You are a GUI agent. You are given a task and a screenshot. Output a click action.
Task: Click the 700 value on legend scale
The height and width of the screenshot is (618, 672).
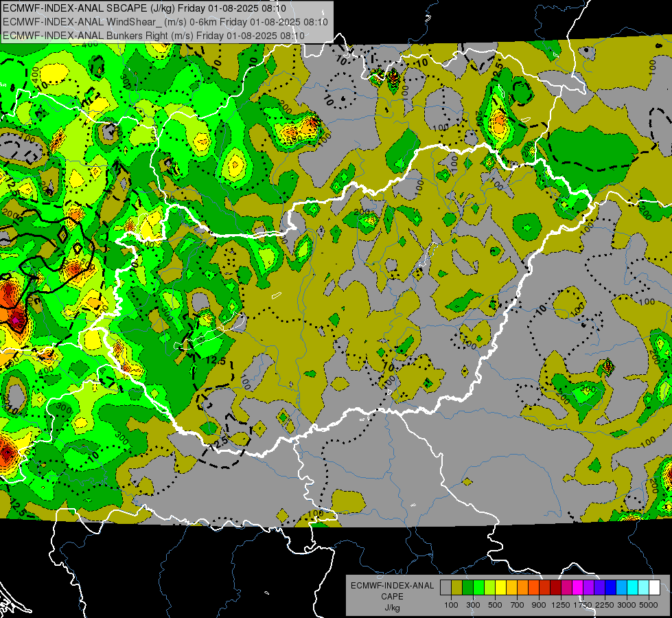click(x=518, y=605)
